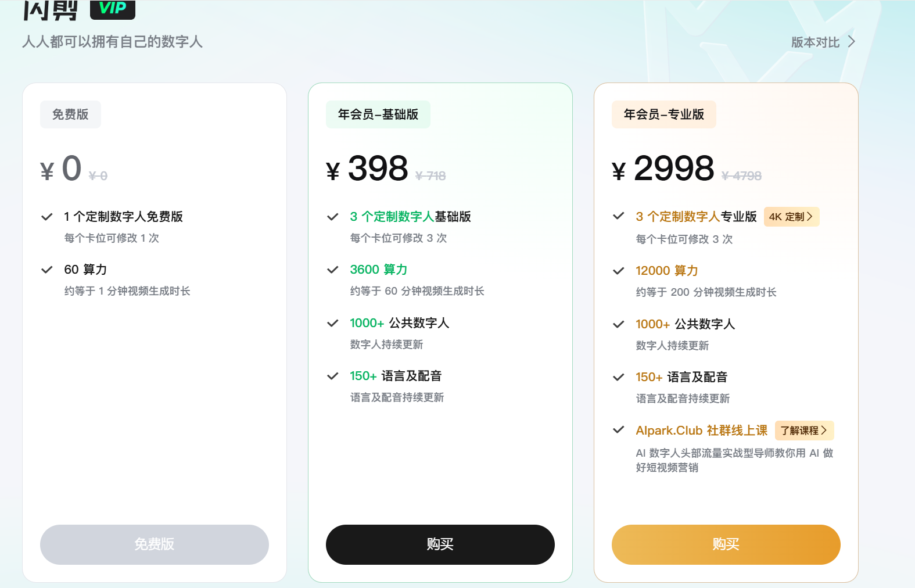Click checkmark beside 150+ 语言及配音 in 专业版
This screenshot has height=588, width=915.
[619, 378]
